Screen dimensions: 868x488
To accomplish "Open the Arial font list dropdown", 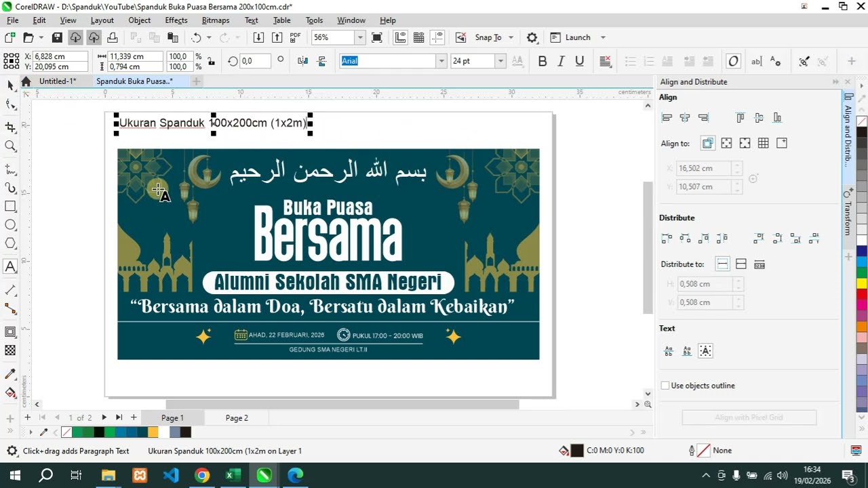I will click(441, 61).
